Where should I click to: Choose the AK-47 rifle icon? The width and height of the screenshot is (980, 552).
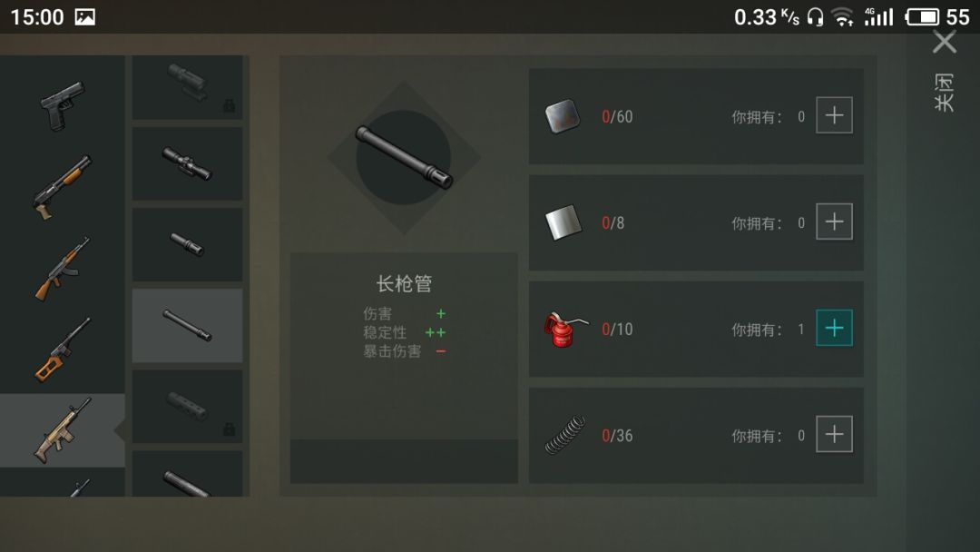[63, 269]
